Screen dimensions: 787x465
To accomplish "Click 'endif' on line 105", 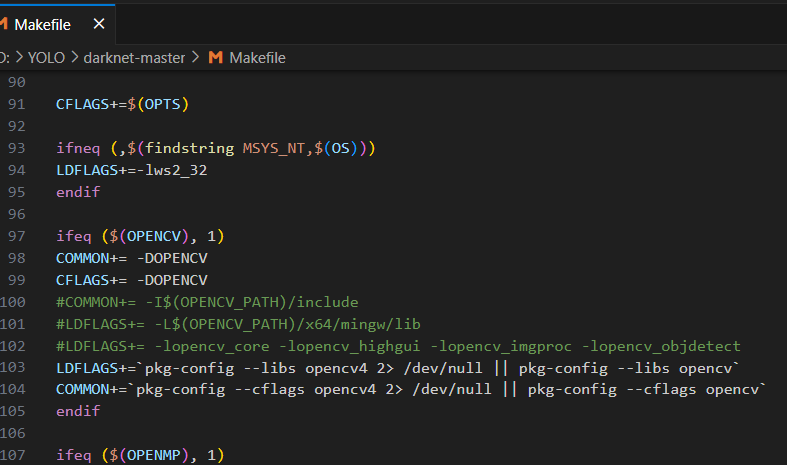I will point(78,411).
